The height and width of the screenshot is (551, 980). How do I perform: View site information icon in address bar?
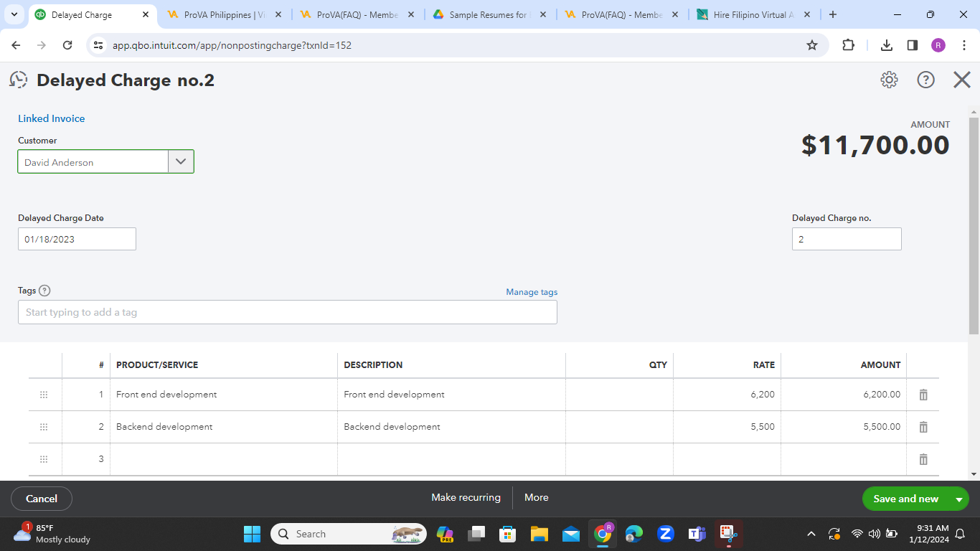click(x=99, y=45)
